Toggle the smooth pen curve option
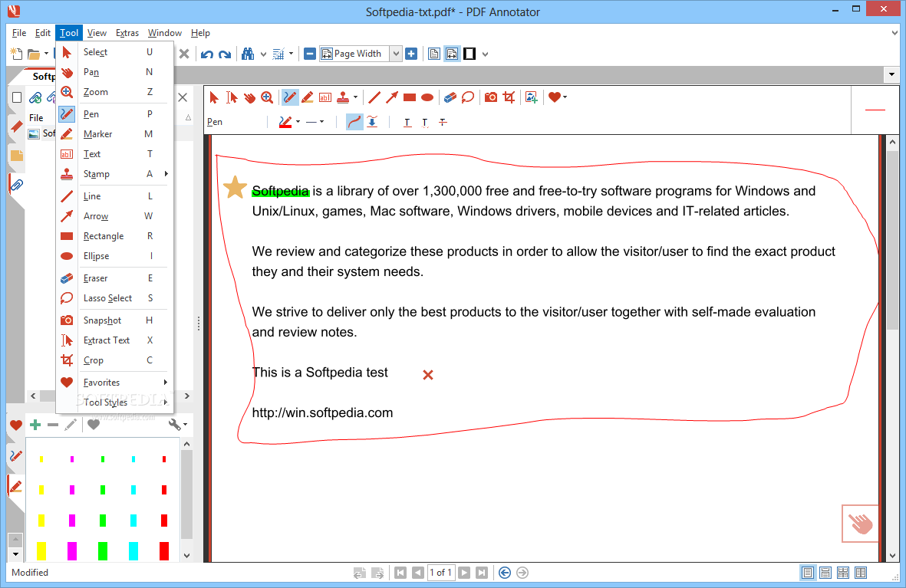Viewport: 906px width, 588px height. click(x=354, y=122)
